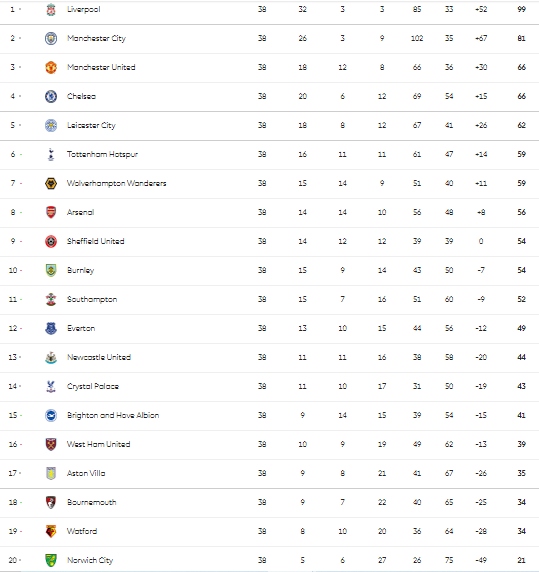
Task: Open the Leicester City team link
Action: pos(91,125)
